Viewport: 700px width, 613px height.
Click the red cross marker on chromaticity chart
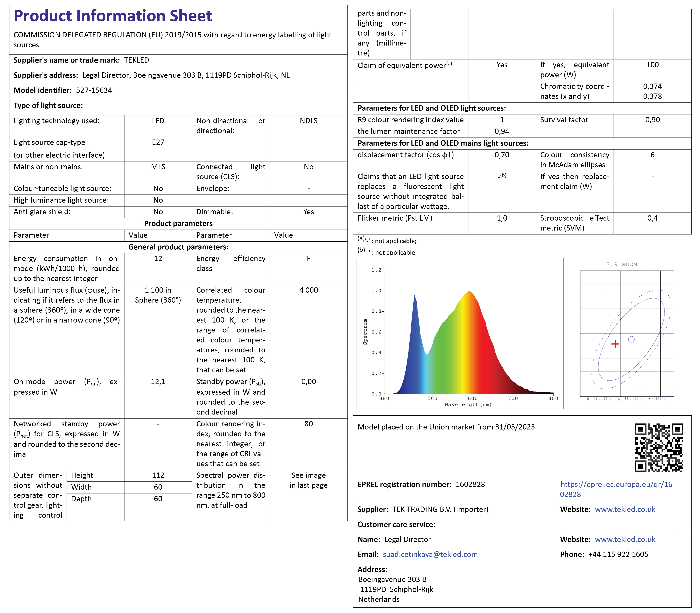click(615, 344)
